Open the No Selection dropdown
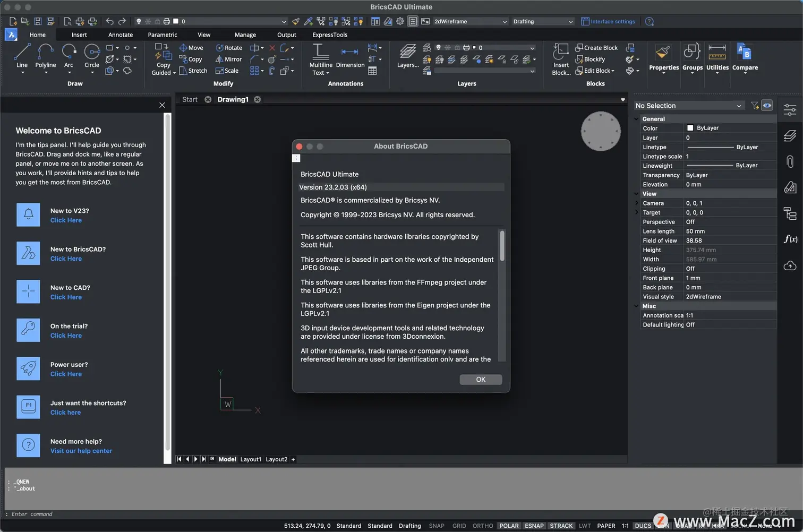The width and height of the screenshot is (803, 532). point(688,106)
